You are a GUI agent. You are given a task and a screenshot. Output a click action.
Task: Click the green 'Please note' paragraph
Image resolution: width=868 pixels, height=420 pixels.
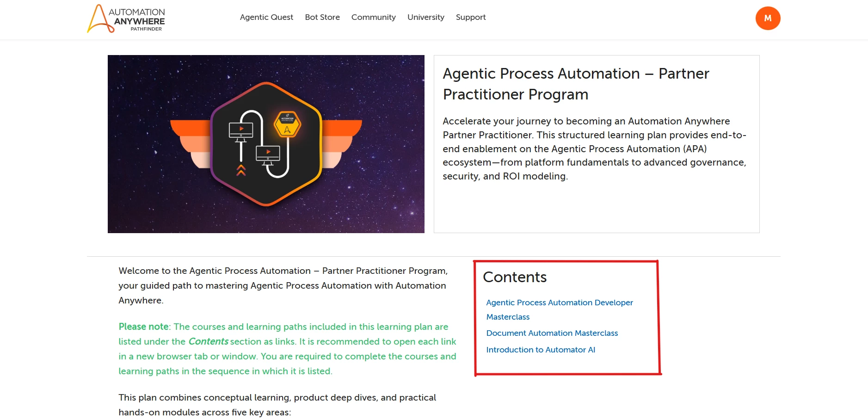pyautogui.click(x=287, y=349)
